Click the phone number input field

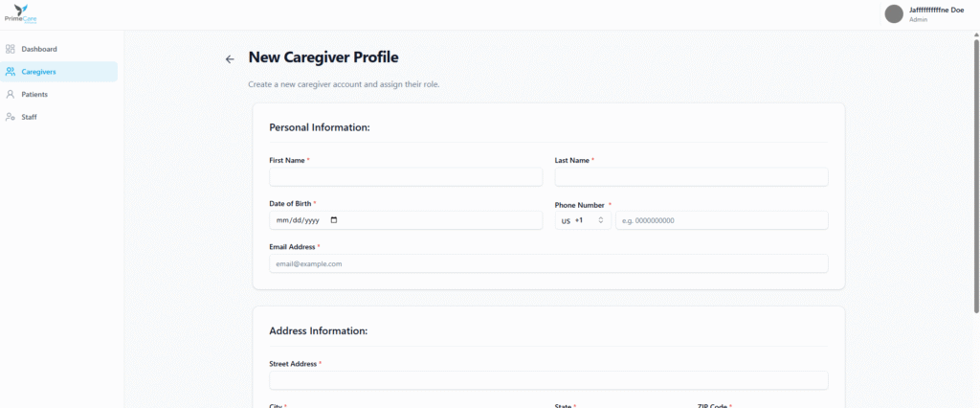722,220
